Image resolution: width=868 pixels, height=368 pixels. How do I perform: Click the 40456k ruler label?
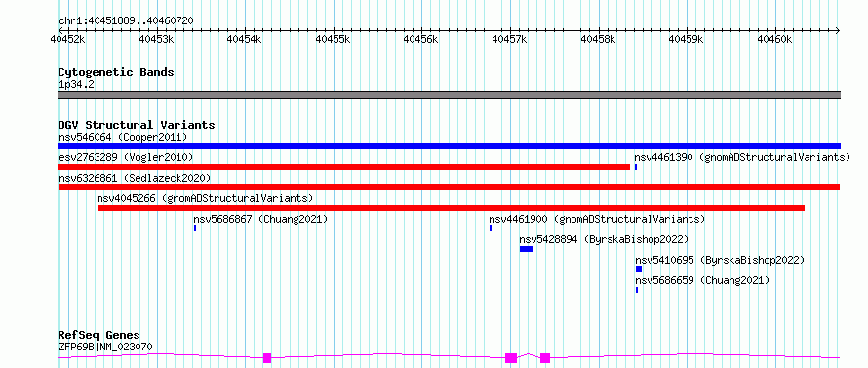tap(421, 39)
